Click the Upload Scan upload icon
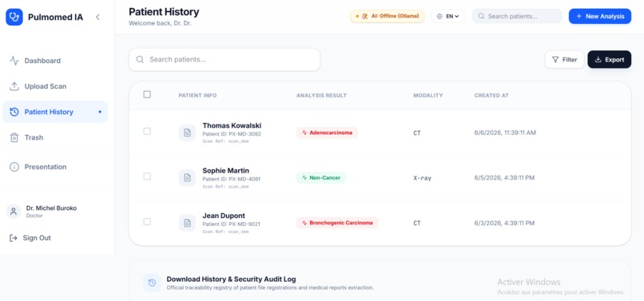 click(x=14, y=86)
